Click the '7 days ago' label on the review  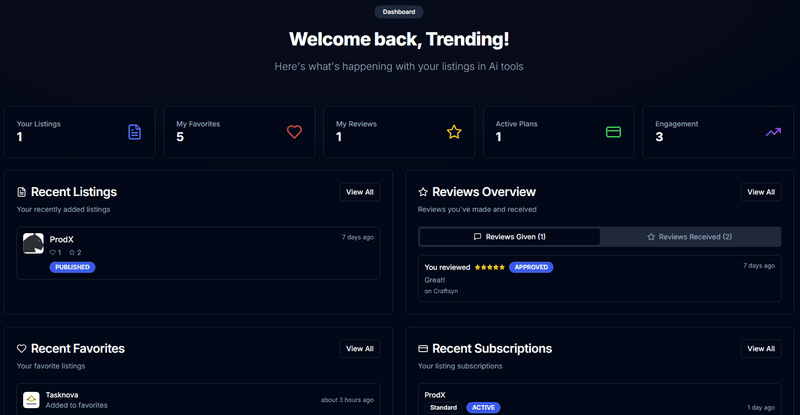(x=759, y=265)
